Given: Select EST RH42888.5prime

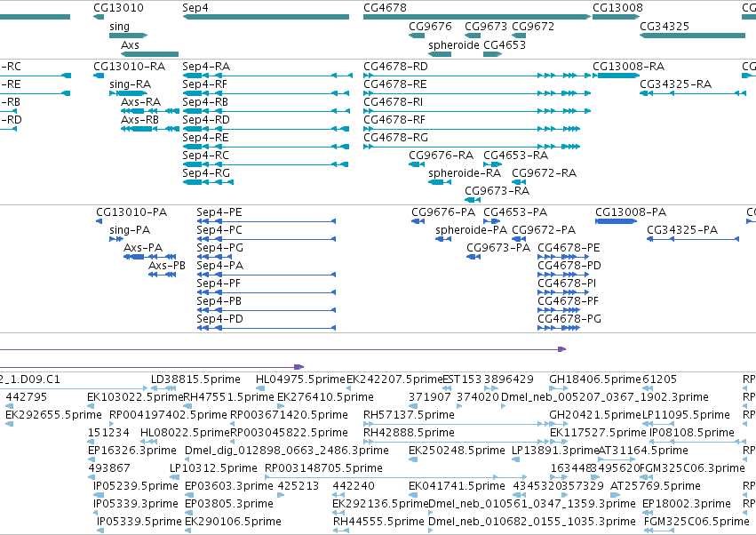Looking at the screenshot, I should (x=409, y=433).
